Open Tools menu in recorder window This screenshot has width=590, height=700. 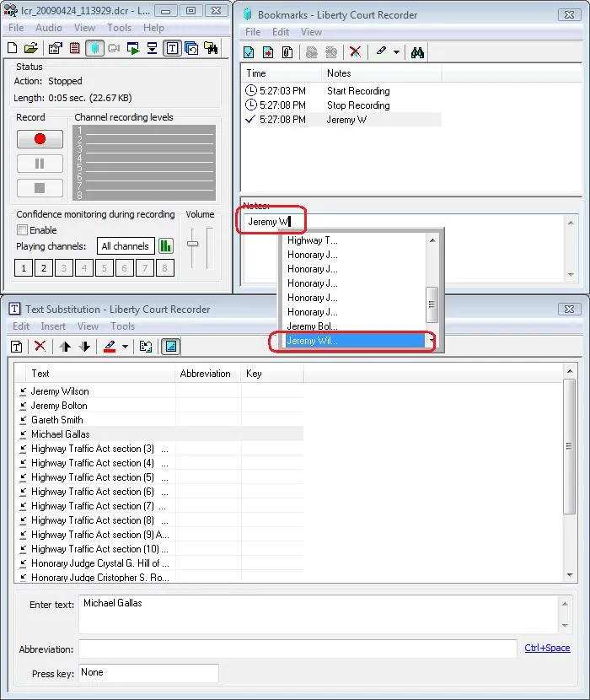point(119,28)
